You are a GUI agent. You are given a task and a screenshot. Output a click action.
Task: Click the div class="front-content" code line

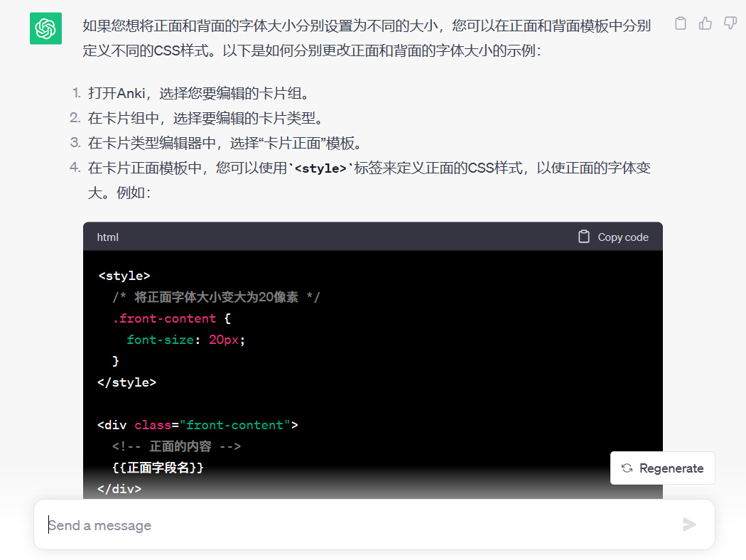[198, 425]
